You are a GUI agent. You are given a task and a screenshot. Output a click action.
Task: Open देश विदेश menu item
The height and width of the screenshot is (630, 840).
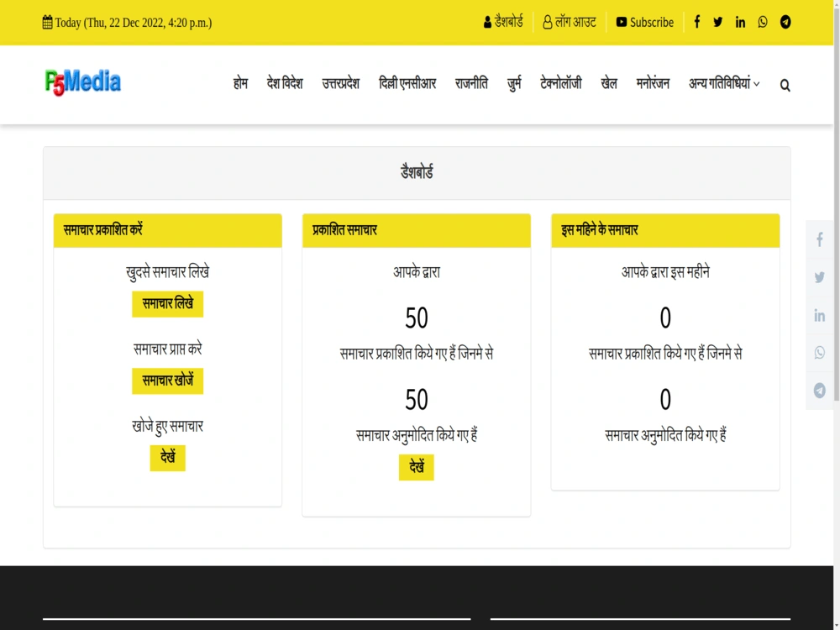[285, 83]
